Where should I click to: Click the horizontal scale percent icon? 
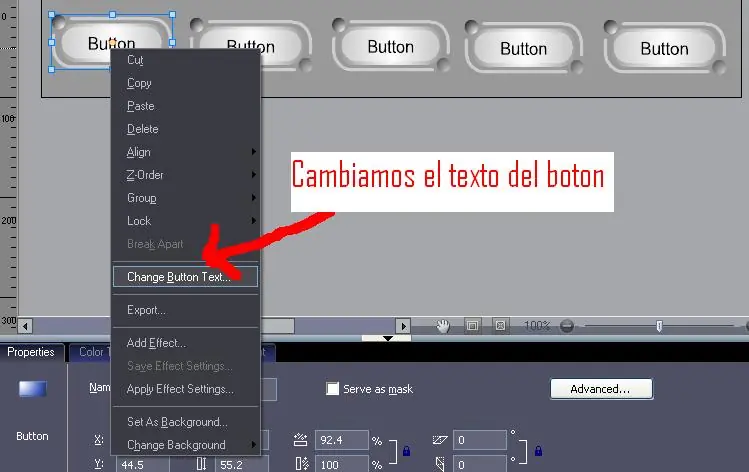[x=300, y=440]
